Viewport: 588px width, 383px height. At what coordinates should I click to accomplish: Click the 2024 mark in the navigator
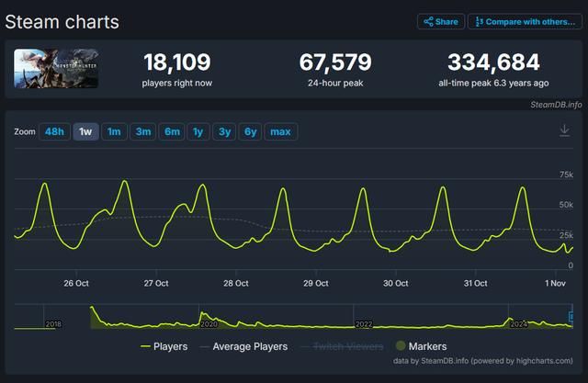click(518, 324)
